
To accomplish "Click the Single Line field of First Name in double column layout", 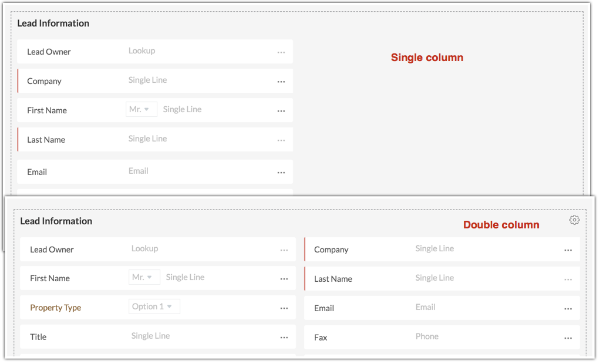I will click(x=186, y=277).
